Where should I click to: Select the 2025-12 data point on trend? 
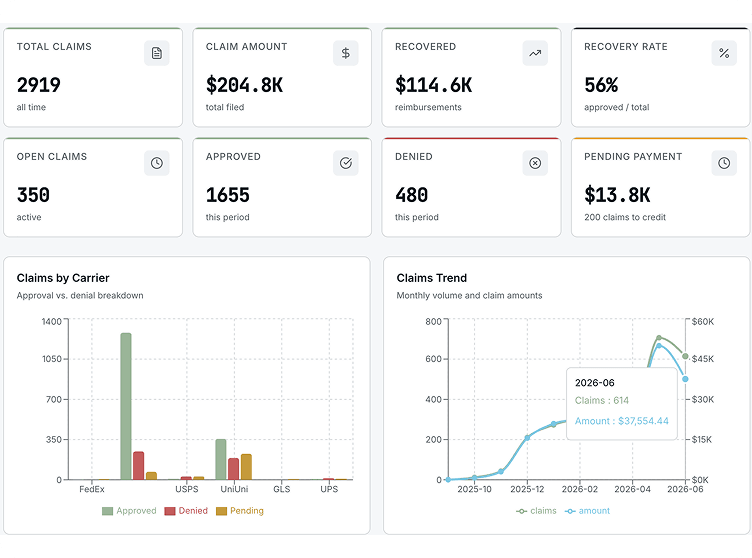pyautogui.click(x=527, y=438)
